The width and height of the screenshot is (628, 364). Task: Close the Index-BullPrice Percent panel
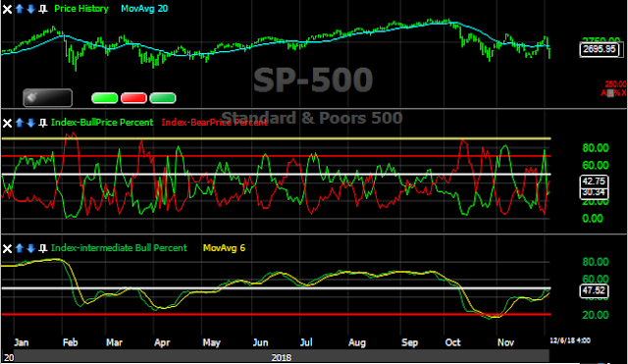tap(7, 123)
